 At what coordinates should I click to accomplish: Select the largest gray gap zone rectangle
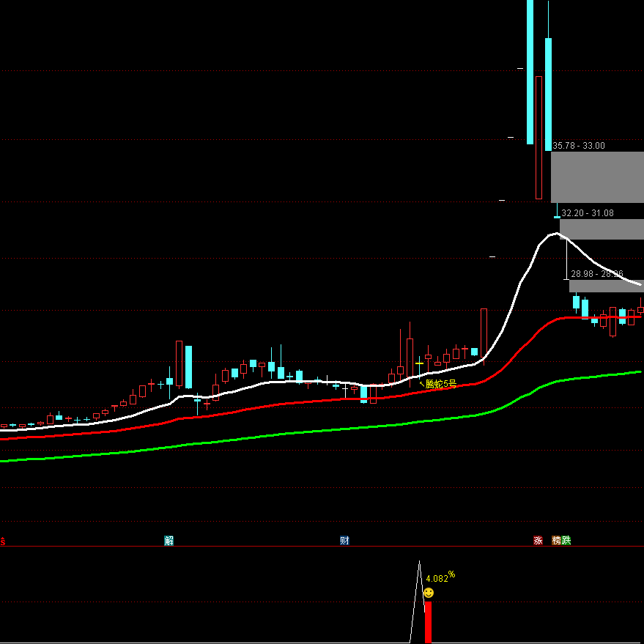[597, 177]
